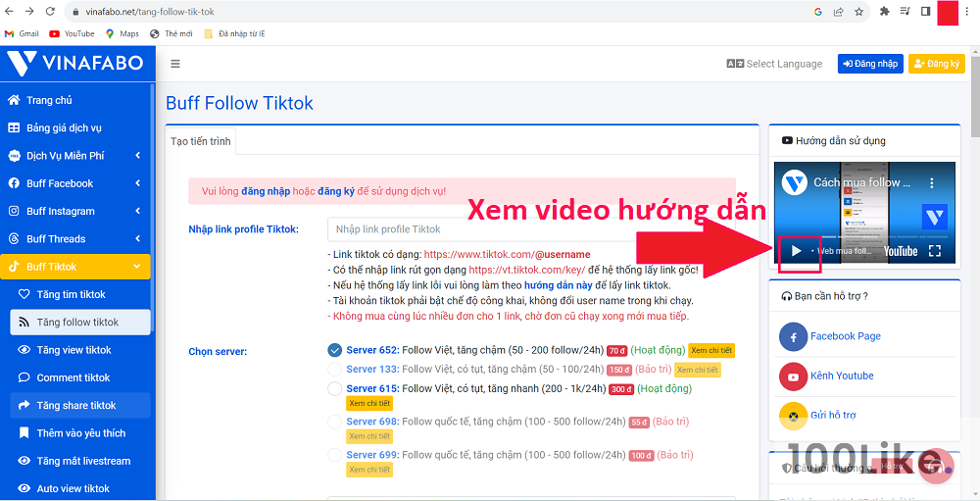Open Comment tiktok

pyautogui.click(x=80, y=377)
